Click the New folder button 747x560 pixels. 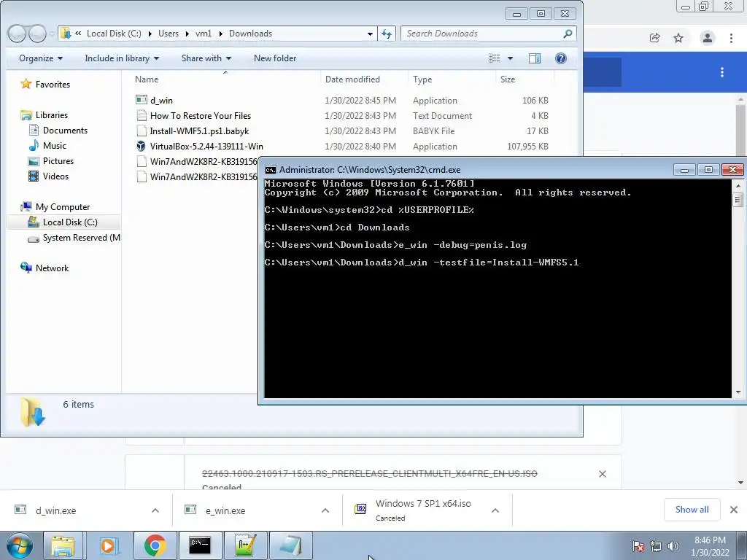click(x=275, y=58)
